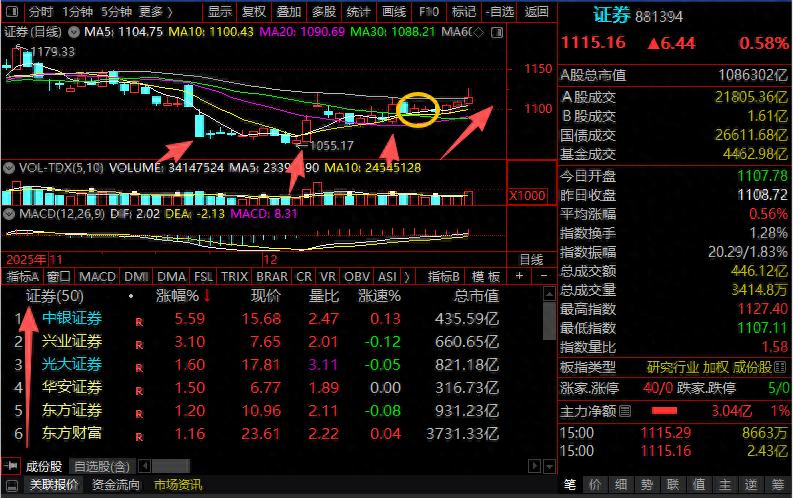Click the 标记 mark button
Screen dimensions: 793x498
464,11
